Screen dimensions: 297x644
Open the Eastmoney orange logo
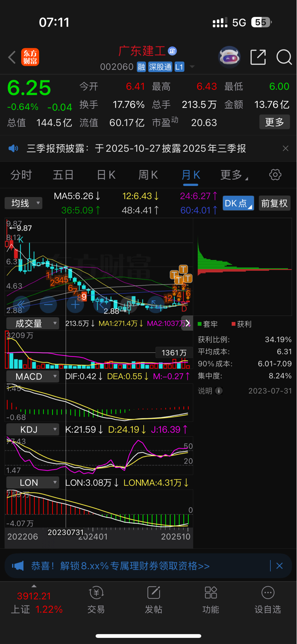coord(30,57)
